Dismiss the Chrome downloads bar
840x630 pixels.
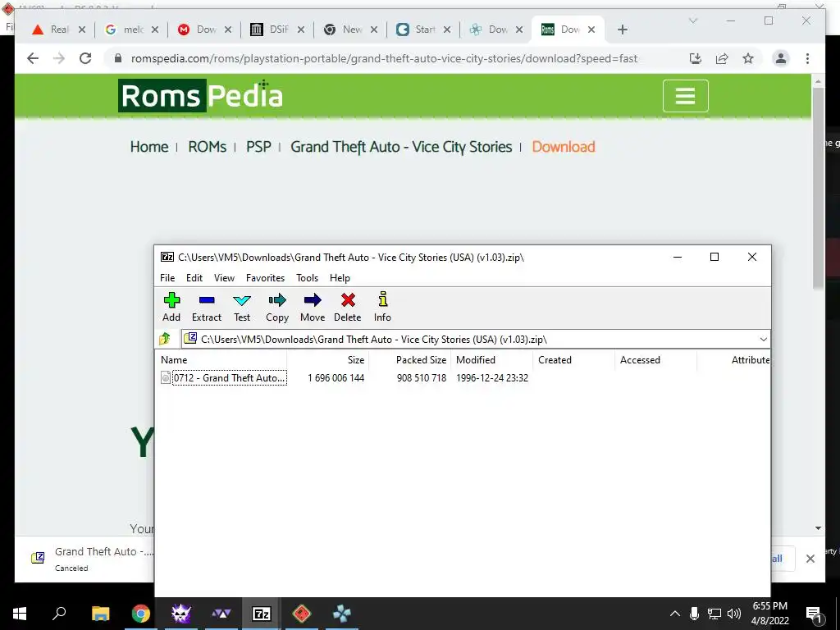tap(810, 559)
